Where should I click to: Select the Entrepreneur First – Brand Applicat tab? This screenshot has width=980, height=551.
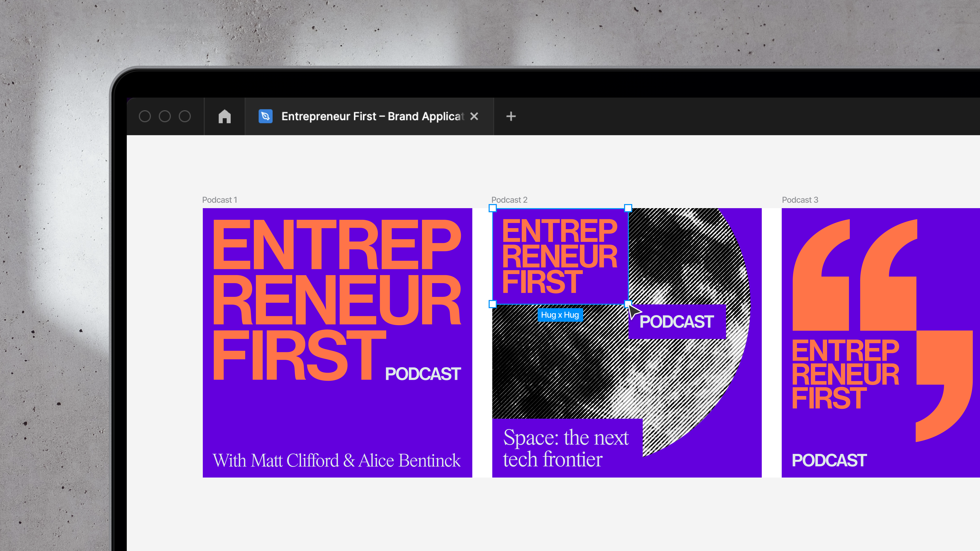(369, 116)
